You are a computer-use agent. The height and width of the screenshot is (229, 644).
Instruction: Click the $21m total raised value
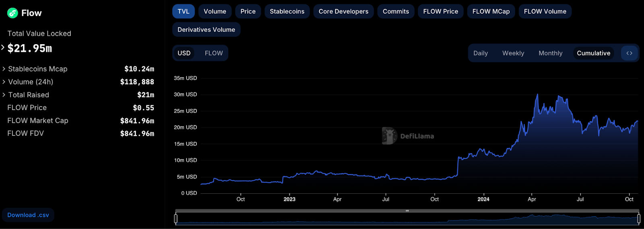146,95
